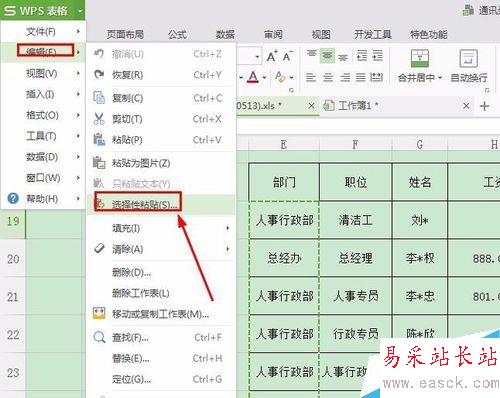Switch to 审阅 ribbon tab

point(273,34)
